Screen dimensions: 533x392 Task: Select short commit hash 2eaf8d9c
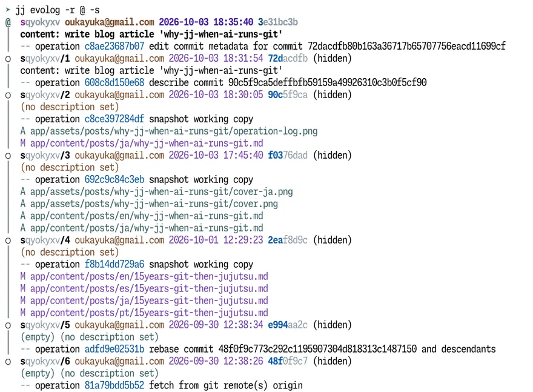click(x=288, y=241)
